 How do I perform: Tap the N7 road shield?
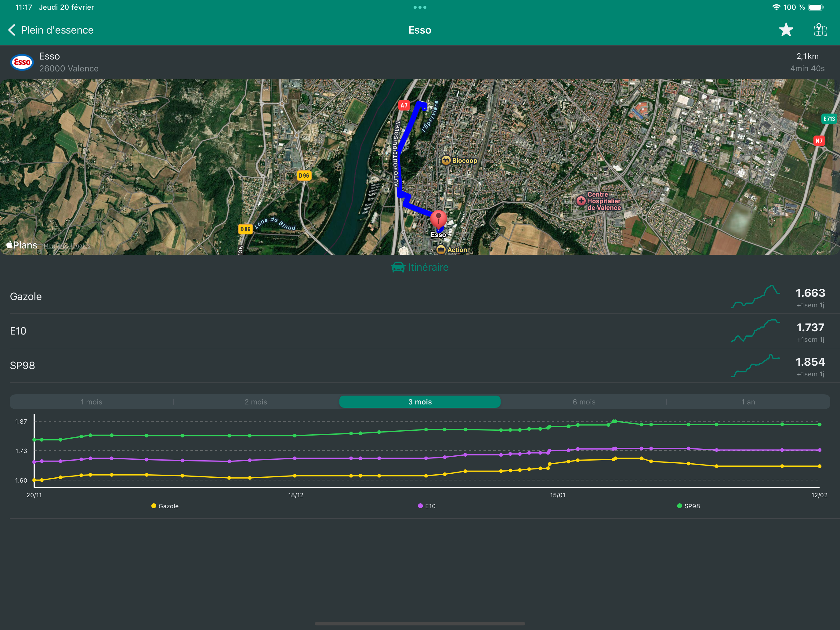819,141
